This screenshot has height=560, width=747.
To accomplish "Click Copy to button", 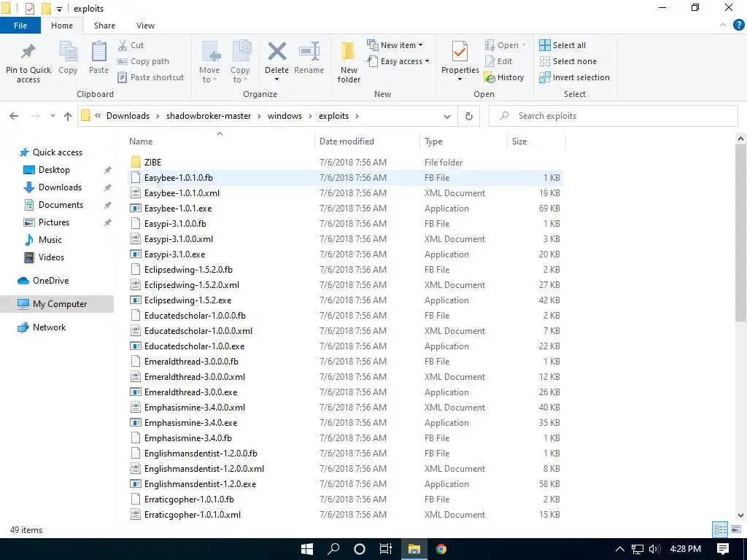I will pyautogui.click(x=240, y=62).
